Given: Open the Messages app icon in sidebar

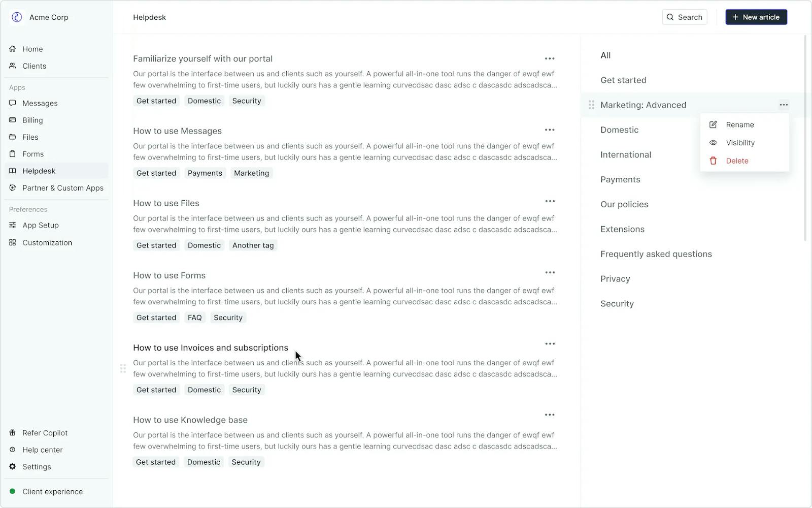Looking at the screenshot, I should click(13, 103).
